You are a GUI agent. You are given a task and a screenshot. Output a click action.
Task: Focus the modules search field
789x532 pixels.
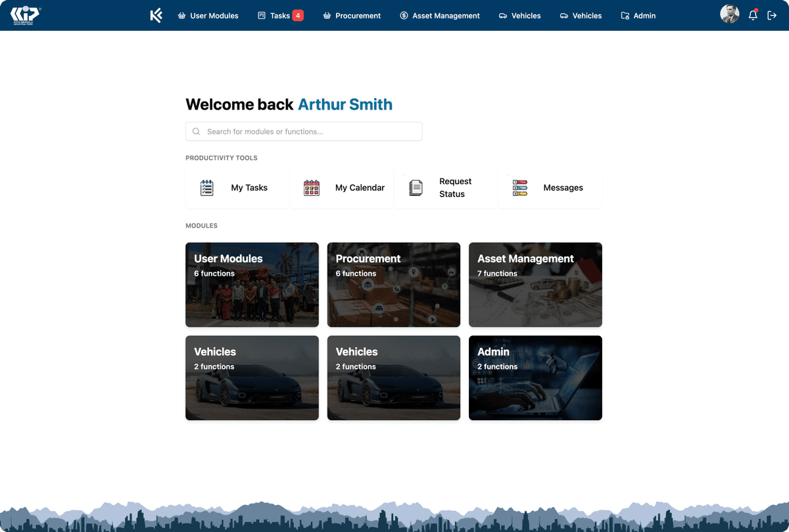click(x=309, y=132)
